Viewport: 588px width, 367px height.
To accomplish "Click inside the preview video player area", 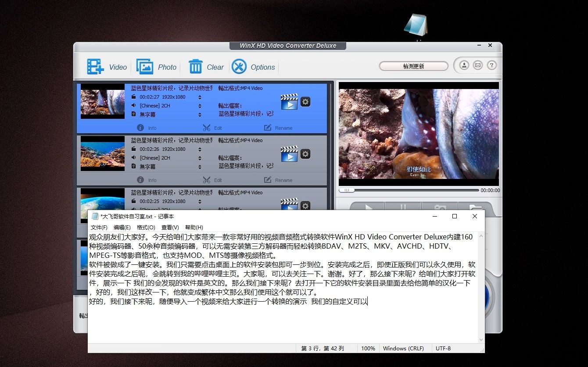I will (419, 134).
